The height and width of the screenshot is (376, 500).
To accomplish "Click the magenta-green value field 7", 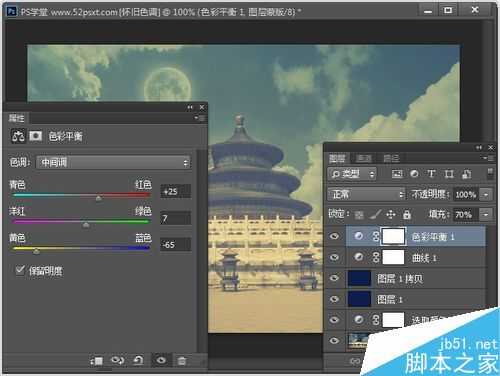I will [176, 218].
